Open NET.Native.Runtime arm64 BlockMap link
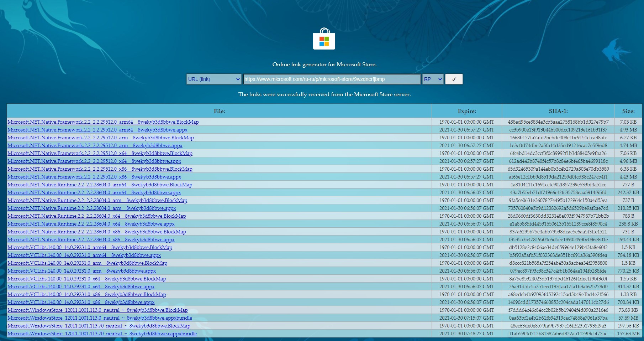644x341 pixels. click(100, 185)
